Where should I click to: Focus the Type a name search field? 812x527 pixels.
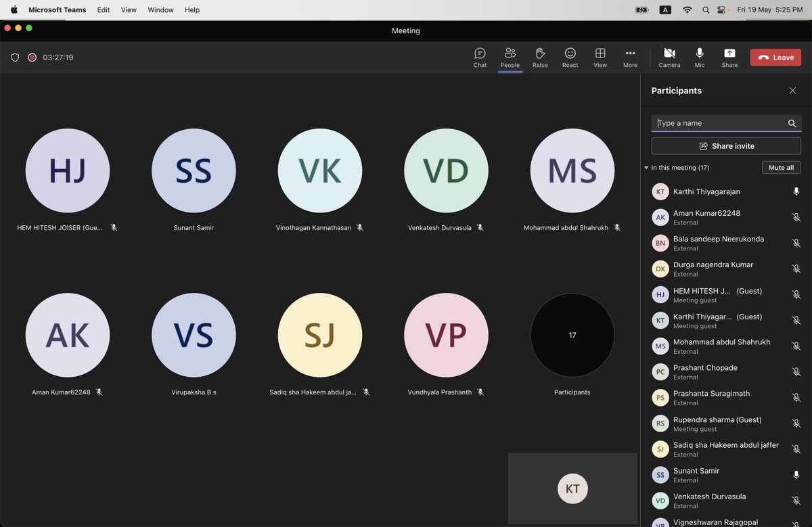click(x=726, y=123)
